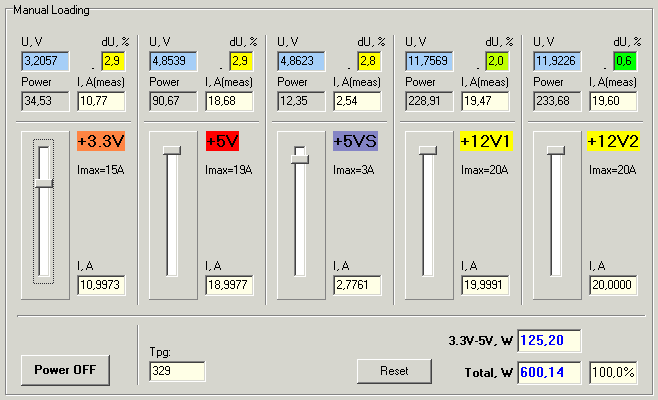This screenshot has height=400, width=658.
Task: Click the +12V1 load slider thumb
Action: 428,150
